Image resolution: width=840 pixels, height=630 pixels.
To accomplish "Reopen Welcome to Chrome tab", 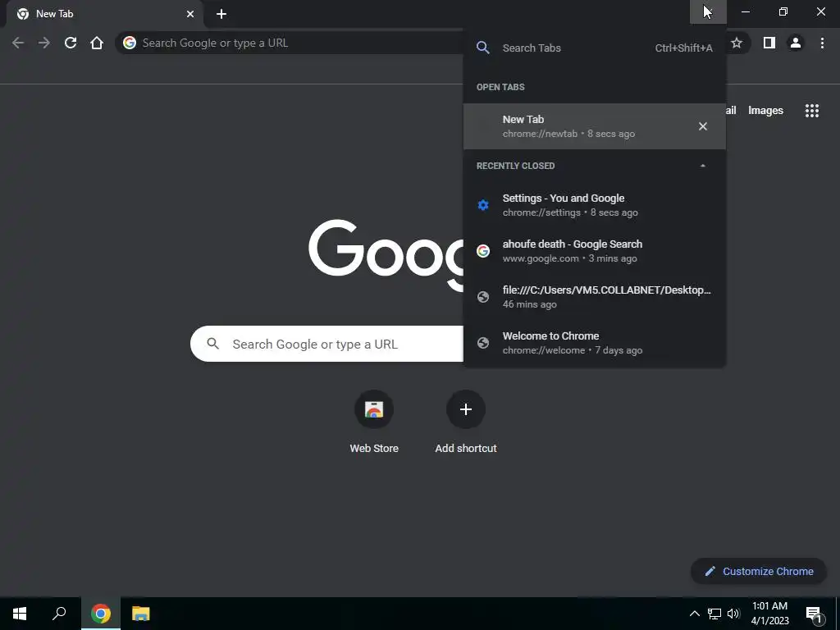I will coord(595,343).
